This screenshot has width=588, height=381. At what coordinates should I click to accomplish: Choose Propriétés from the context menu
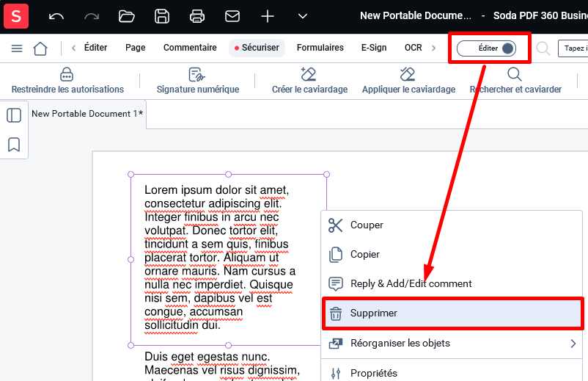(x=452, y=373)
